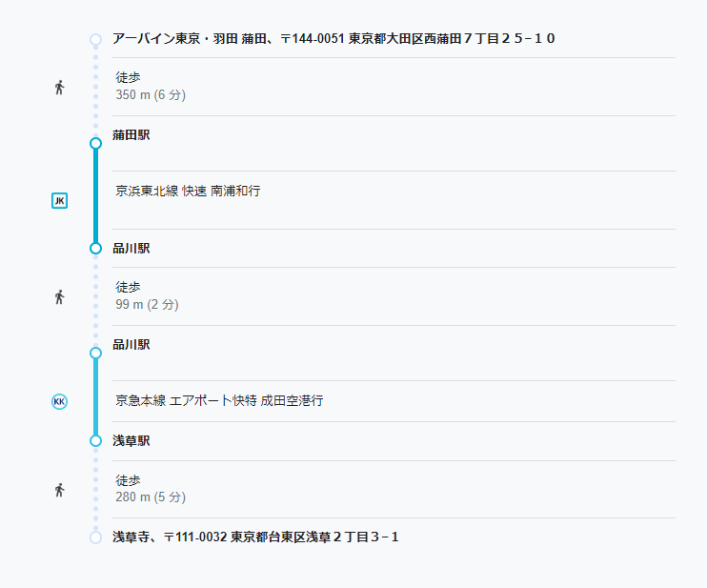The width and height of the screenshot is (707, 588).
Task: Open the origin address アーバイン東京・羽田 蒲田
Action: [333, 39]
